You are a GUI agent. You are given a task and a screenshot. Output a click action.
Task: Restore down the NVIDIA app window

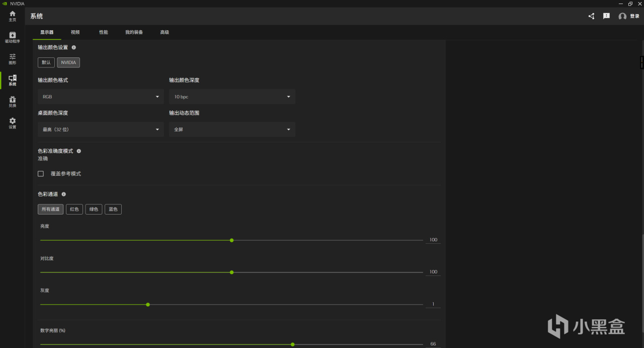point(630,4)
